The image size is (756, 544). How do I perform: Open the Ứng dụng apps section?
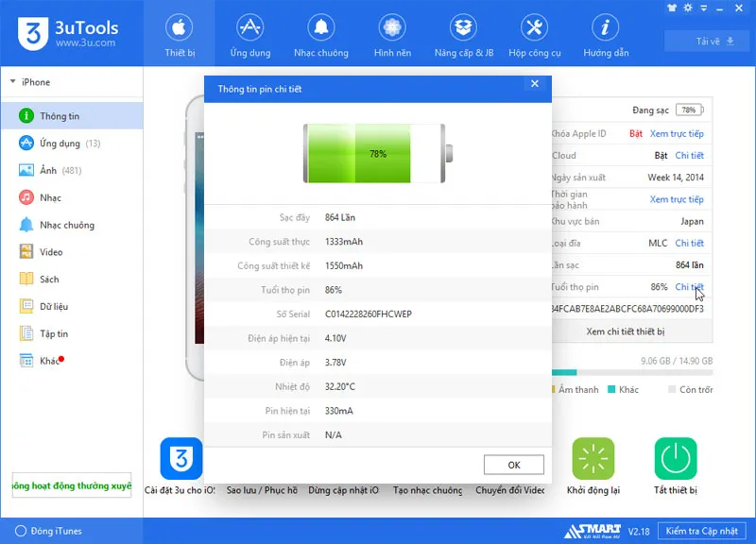point(250,35)
